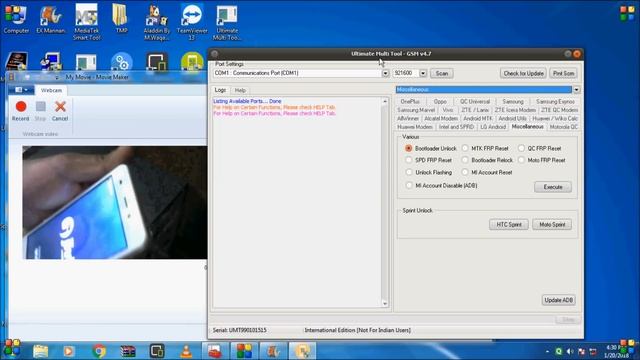The height and width of the screenshot is (360, 640).
Task: Open COM port selection dropdown
Action: click(x=385, y=73)
